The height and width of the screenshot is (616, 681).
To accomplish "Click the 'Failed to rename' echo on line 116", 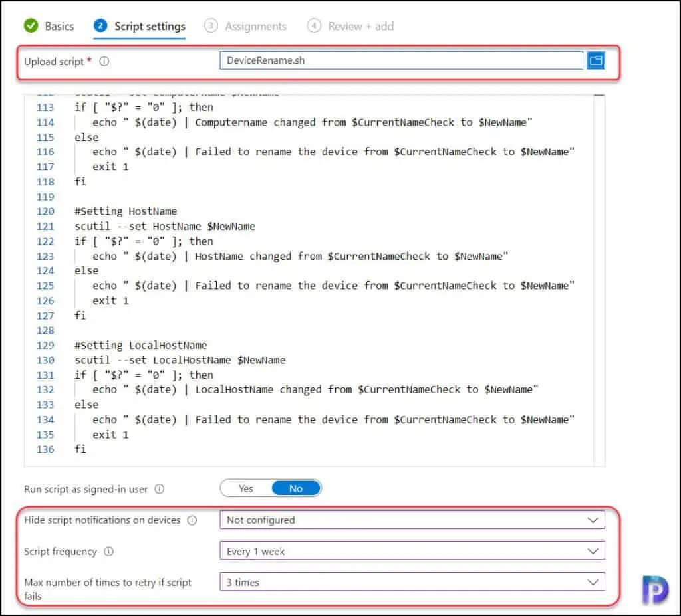I will pyautogui.click(x=333, y=152).
